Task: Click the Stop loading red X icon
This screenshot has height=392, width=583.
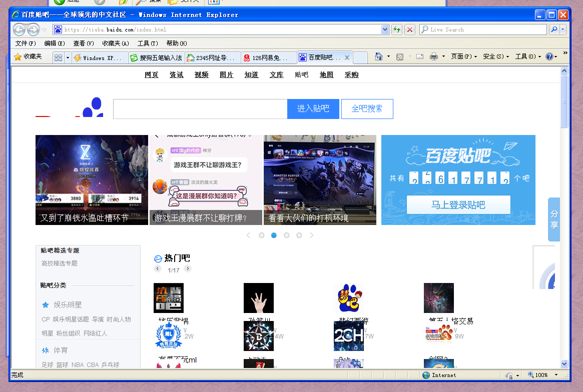Action: pyautogui.click(x=410, y=29)
